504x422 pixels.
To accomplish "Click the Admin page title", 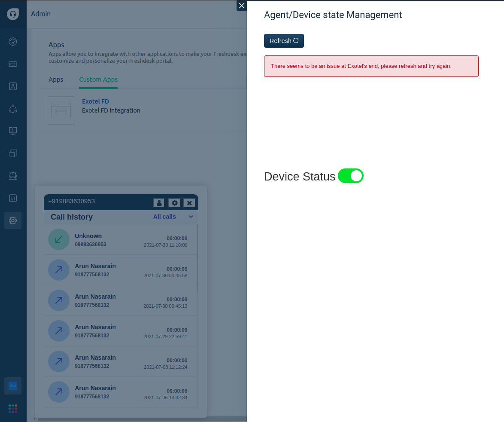I will [41, 14].
